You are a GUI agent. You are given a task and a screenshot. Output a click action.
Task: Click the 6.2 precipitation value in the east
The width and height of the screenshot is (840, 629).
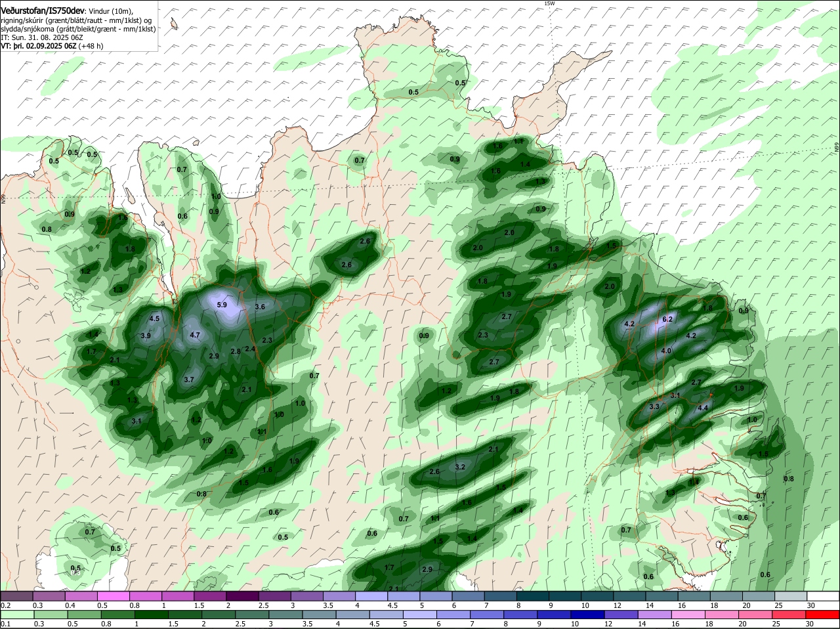tap(668, 319)
